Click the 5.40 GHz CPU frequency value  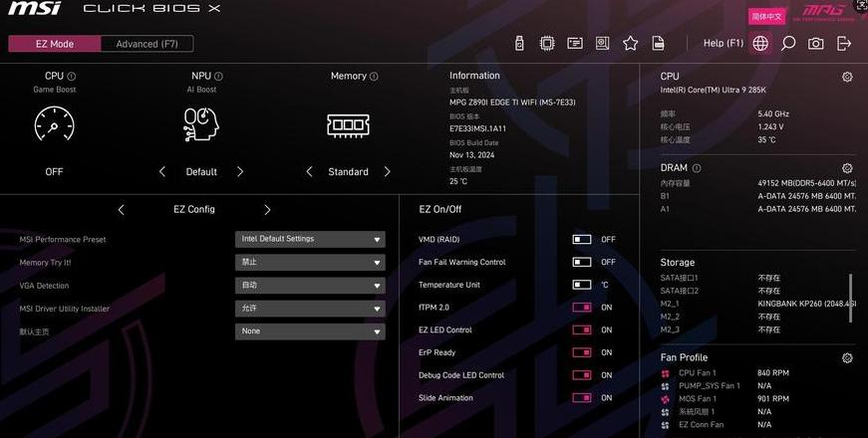[x=773, y=113]
